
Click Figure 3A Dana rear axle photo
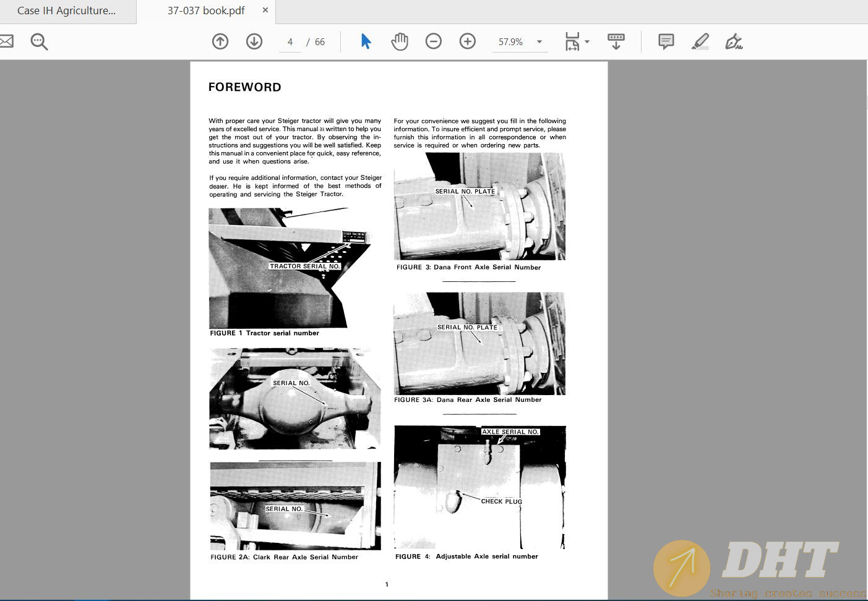[x=479, y=343]
